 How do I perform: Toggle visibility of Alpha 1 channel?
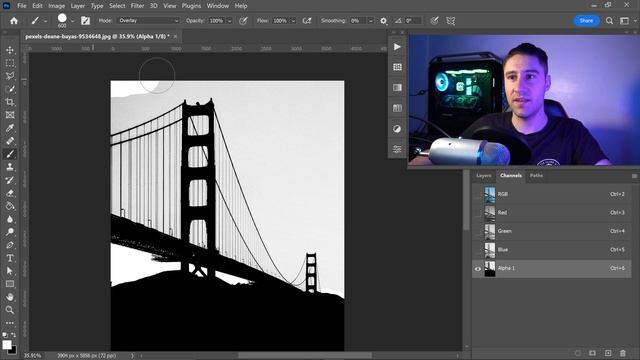click(478, 269)
